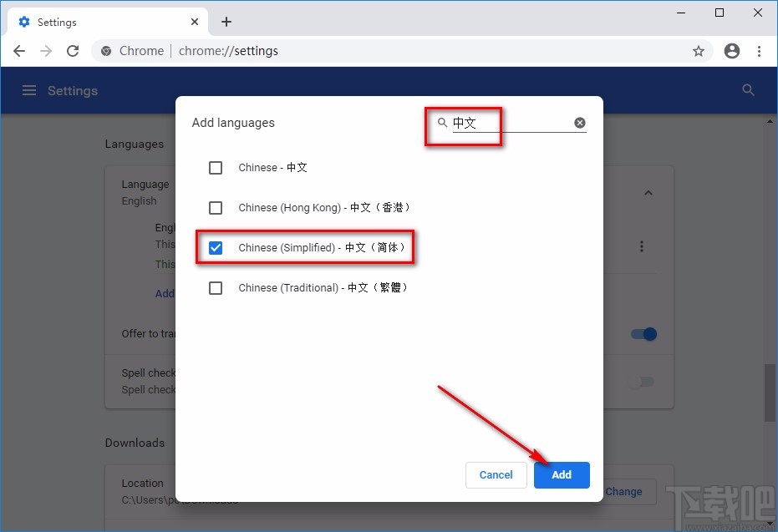778x532 pixels.
Task: Collapse the English language section chevron
Action: (x=648, y=192)
